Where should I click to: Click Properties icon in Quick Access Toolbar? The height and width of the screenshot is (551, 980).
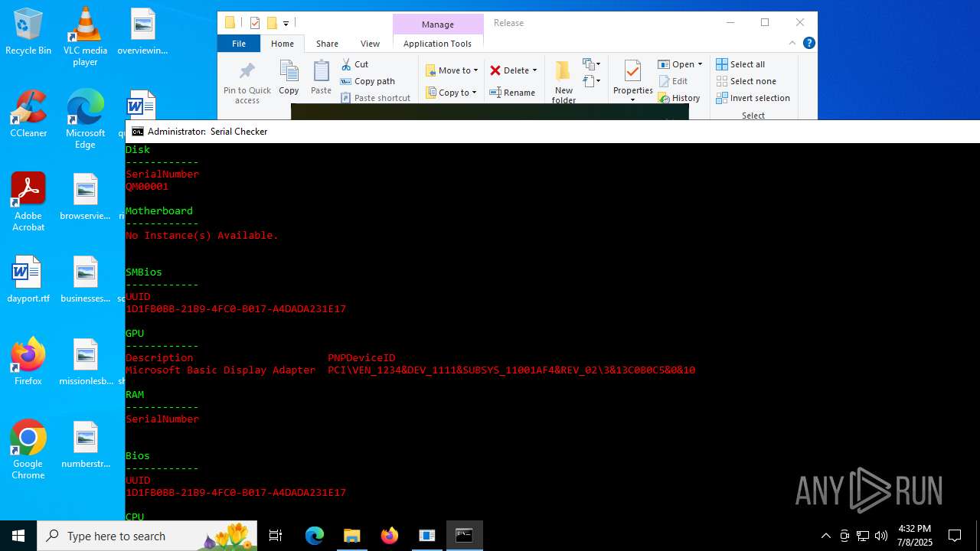(255, 23)
